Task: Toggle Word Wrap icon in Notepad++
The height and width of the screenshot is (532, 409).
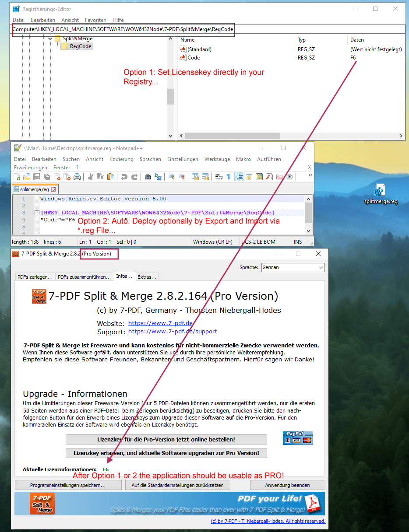Action: click(219, 177)
